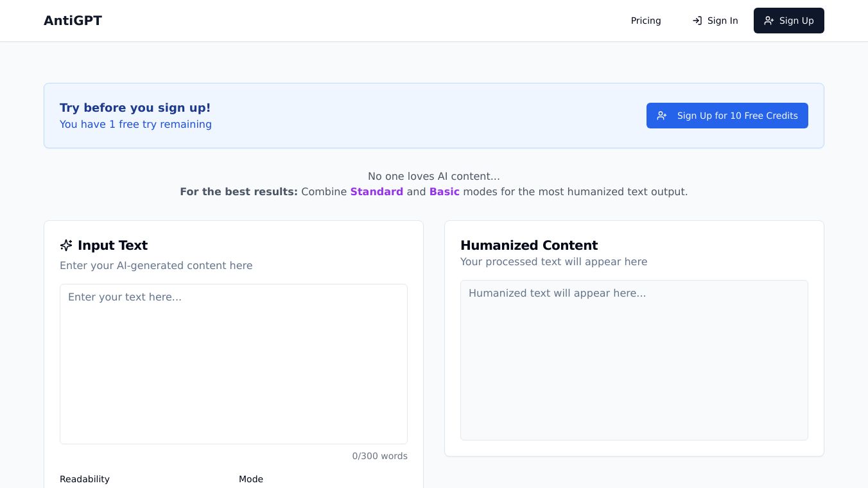Click the sparkle icon beside Input Text
The width and height of the screenshot is (868, 488).
point(66,245)
